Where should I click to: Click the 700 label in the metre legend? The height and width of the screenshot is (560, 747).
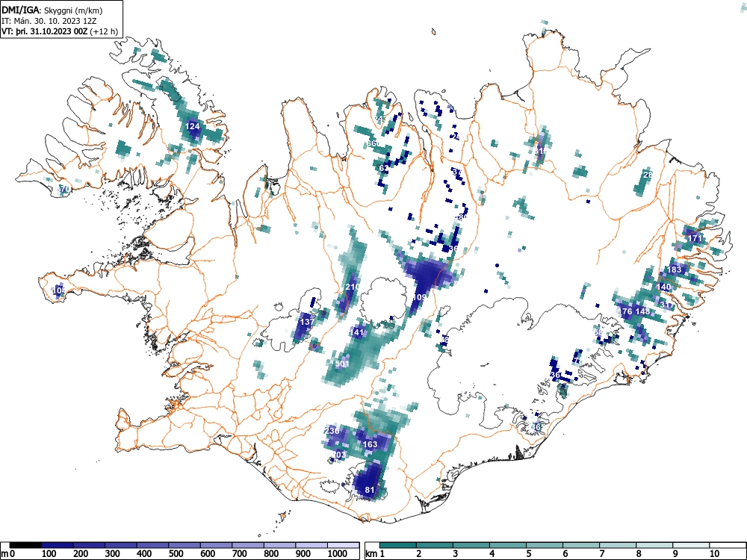pos(240,553)
